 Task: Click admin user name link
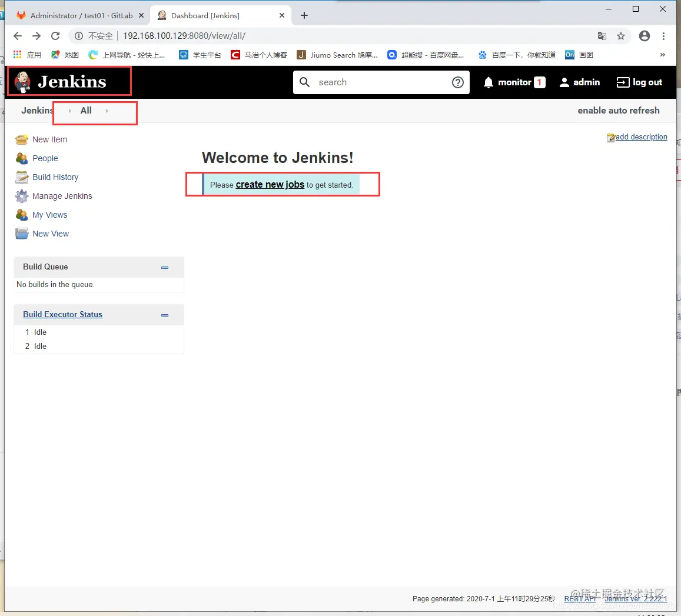tap(586, 82)
